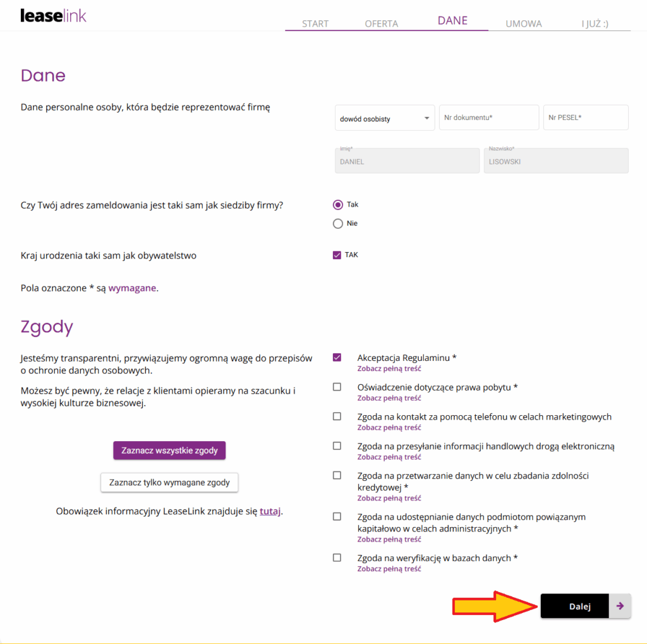Click the LeaseLink logo

53,15
